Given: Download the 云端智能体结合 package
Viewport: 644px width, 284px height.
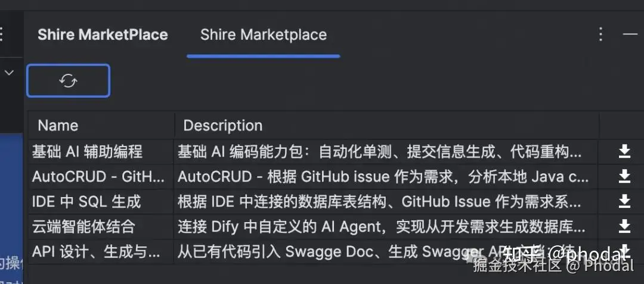Looking at the screenshot, I should click(x=624, y=226).
